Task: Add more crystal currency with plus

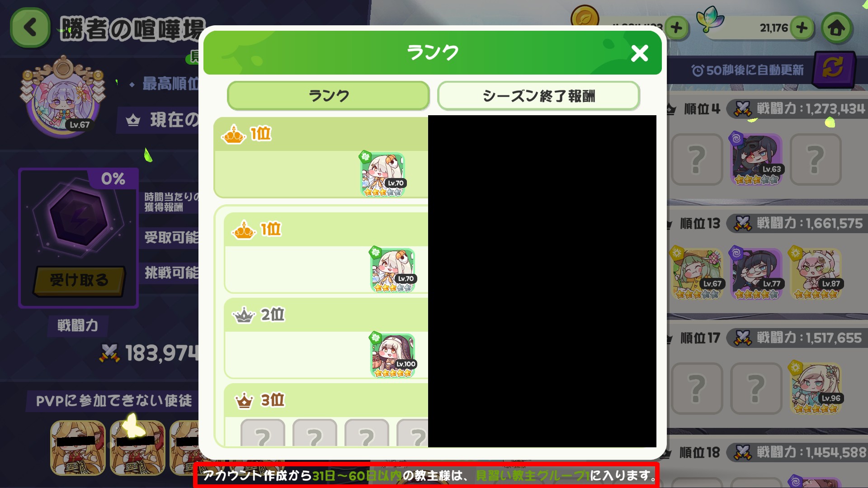Action: (802, 28)
